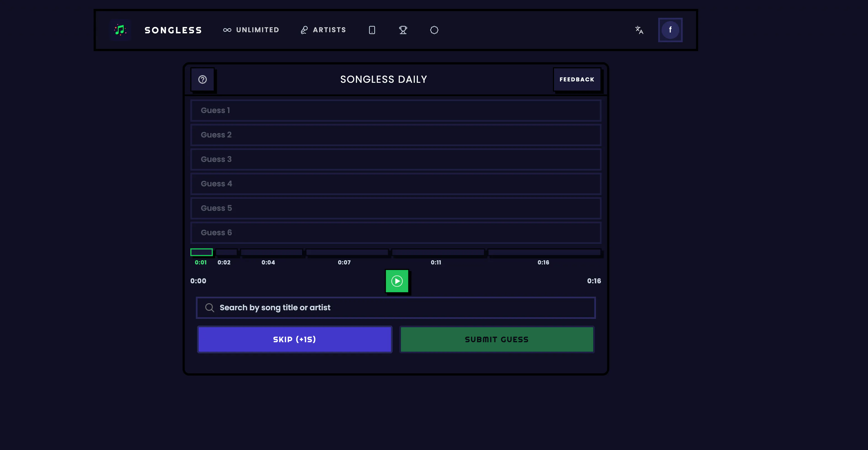Click the 0:11 progress segment
The height and width of the screenshot is (450, 868).
coord(438,252)
